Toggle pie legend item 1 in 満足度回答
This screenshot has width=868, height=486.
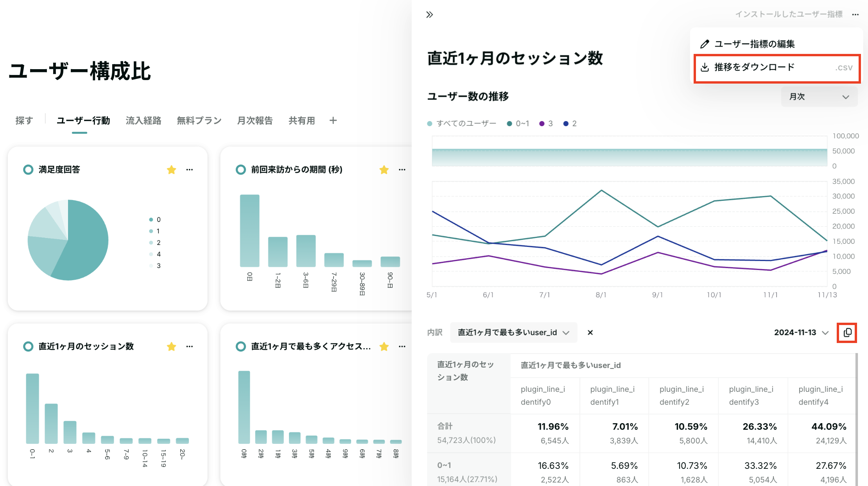click(x=155, y=231)
